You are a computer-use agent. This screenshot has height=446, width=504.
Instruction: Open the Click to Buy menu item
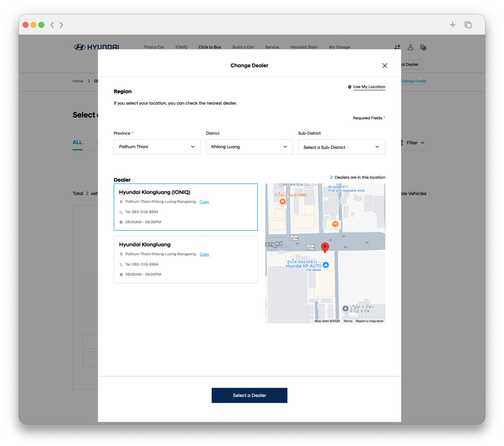pyautogui.click(x=210, y=47)
